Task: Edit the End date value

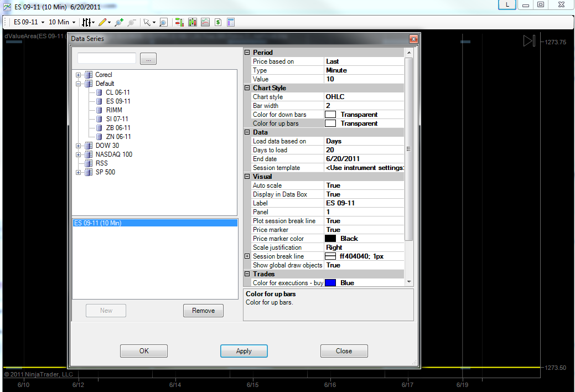Action: coord(364,159)
